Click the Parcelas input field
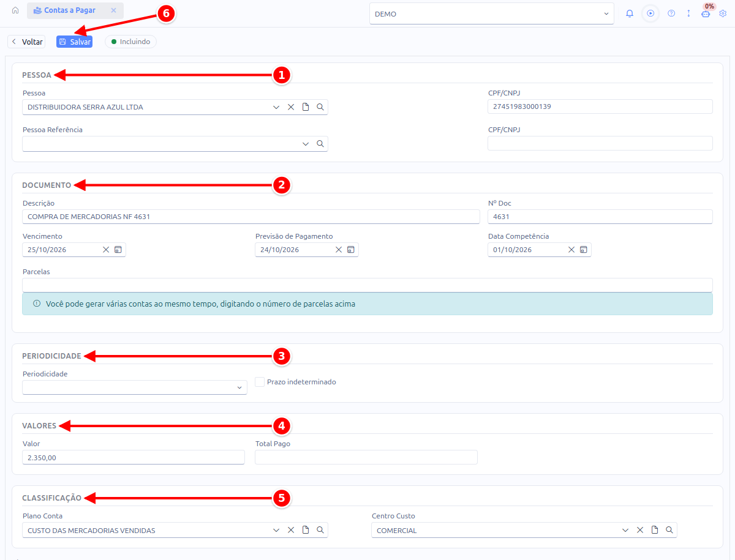735x560 pixels. (x=367, y=285)
